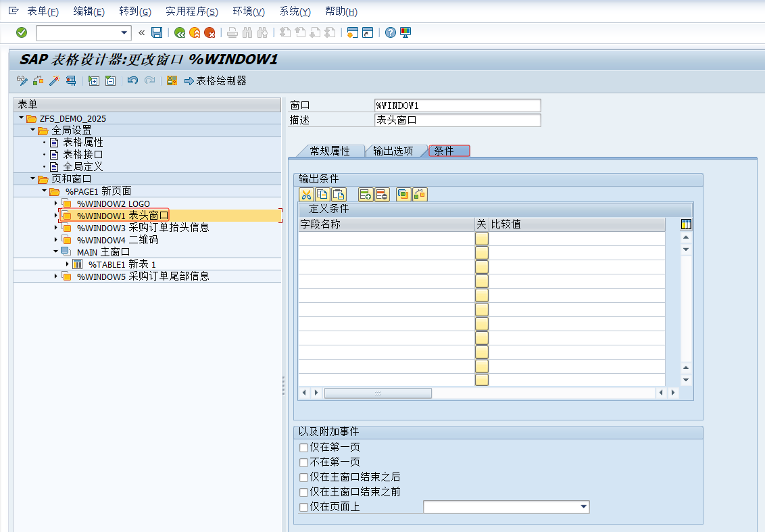Click the 窗口 name input field
Image resolution: width=765 pixels, height=532 pixels.
tap(458, 105)
